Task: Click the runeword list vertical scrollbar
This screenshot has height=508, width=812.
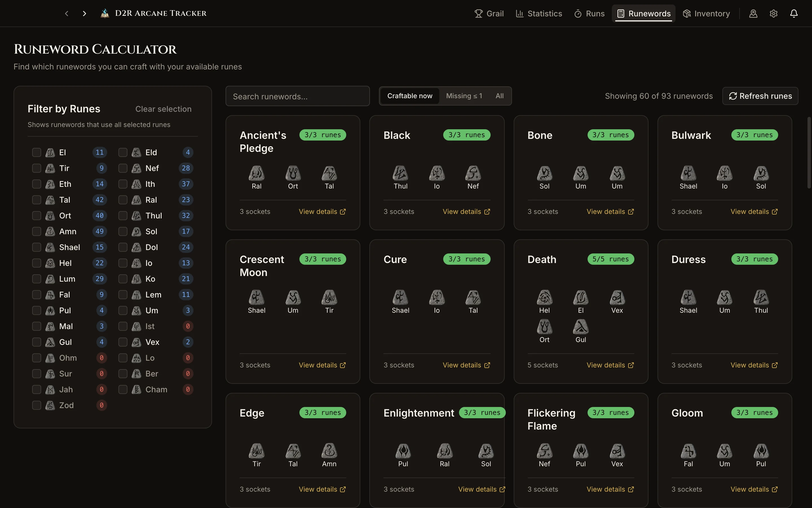Action: point(809,153)
